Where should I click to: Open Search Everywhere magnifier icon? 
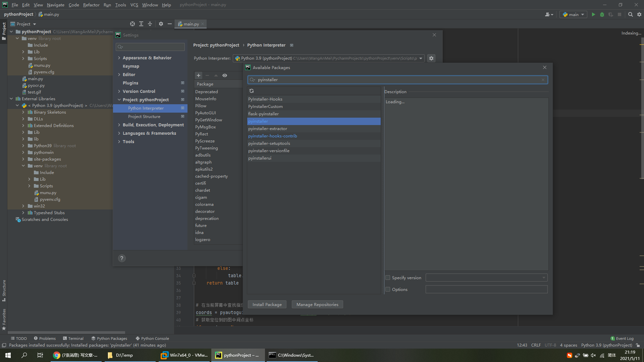(x=631, y=14)
